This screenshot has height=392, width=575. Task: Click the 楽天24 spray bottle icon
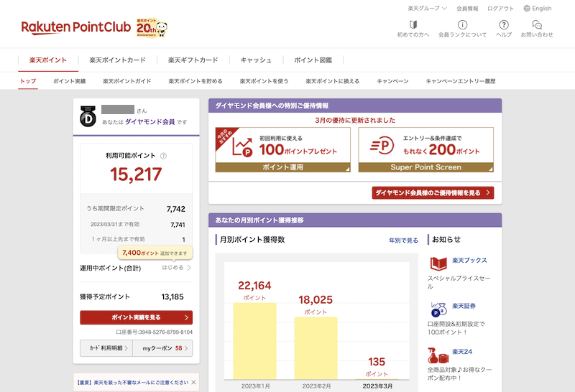pos(438,355)
